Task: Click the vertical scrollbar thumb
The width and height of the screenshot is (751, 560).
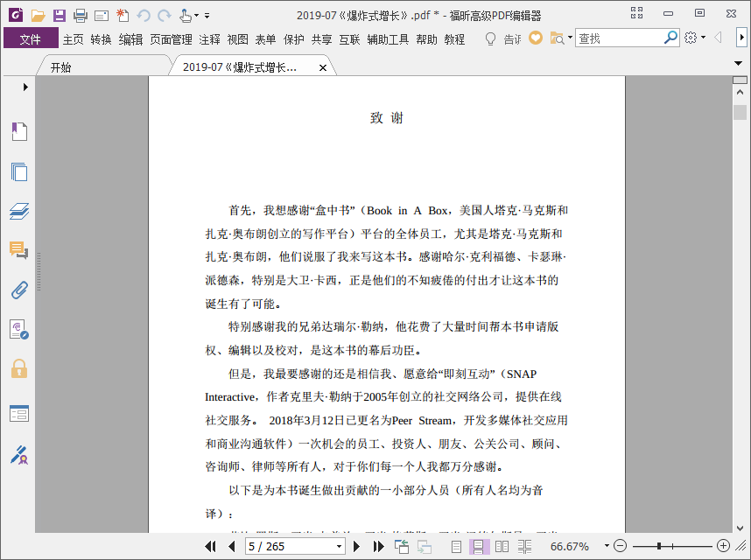Action: (x=740, y=112)
